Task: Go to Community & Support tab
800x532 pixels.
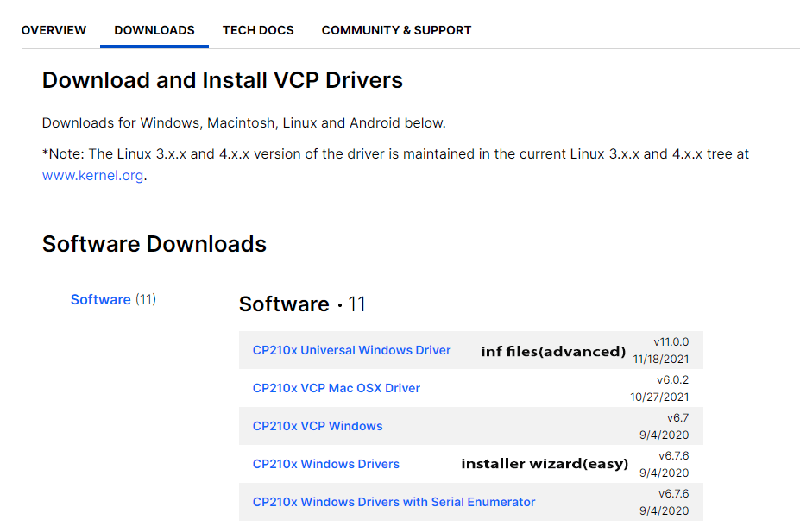Action: coord(396,30)
